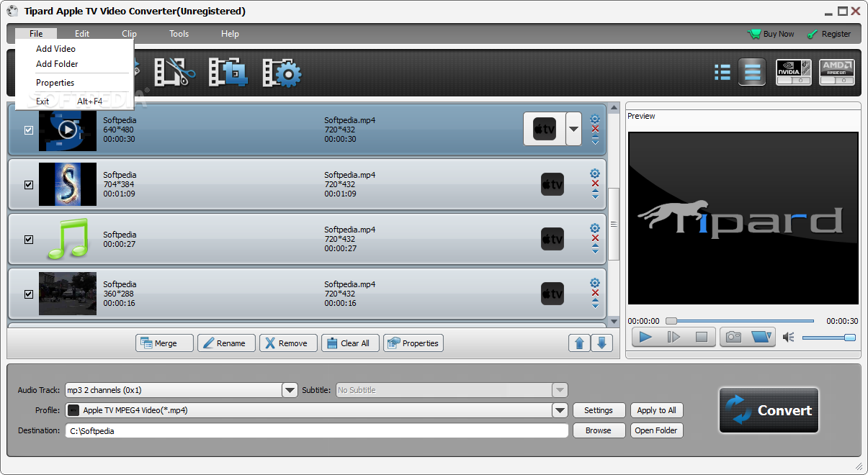Viewport: 868px width, 475px height.
Task: Open the Help menu
Action: (x=230, y=34)
